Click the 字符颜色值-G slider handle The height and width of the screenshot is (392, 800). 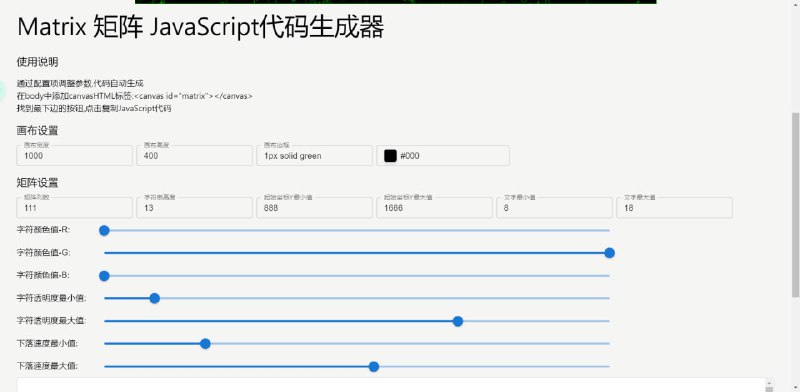pyautogui.click(x=609, y=253)
